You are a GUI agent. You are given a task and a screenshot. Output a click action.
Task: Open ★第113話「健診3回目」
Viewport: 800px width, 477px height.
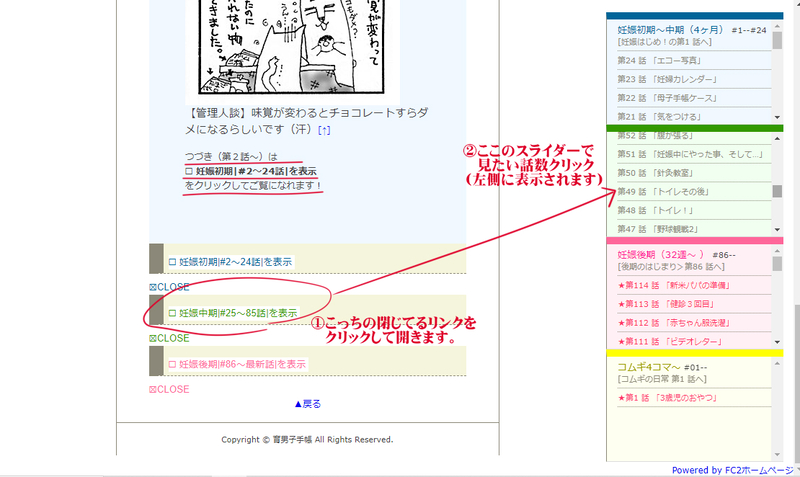pyautogui.click(x=666, y=304)
